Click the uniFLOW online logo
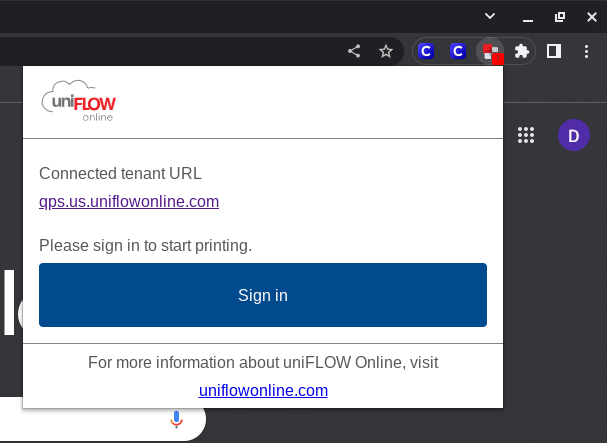Image resolution: width=607 pixels, height=443 pixels. [79, 101]
